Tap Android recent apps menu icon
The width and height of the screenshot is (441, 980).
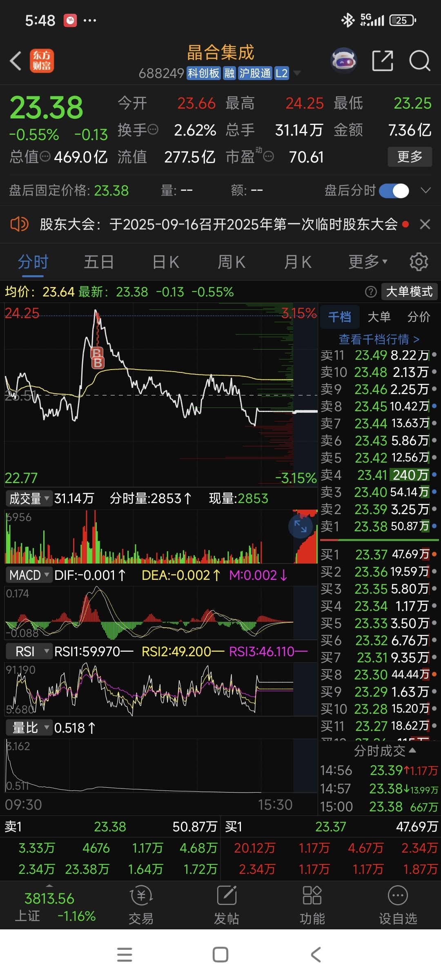(125, 955)
